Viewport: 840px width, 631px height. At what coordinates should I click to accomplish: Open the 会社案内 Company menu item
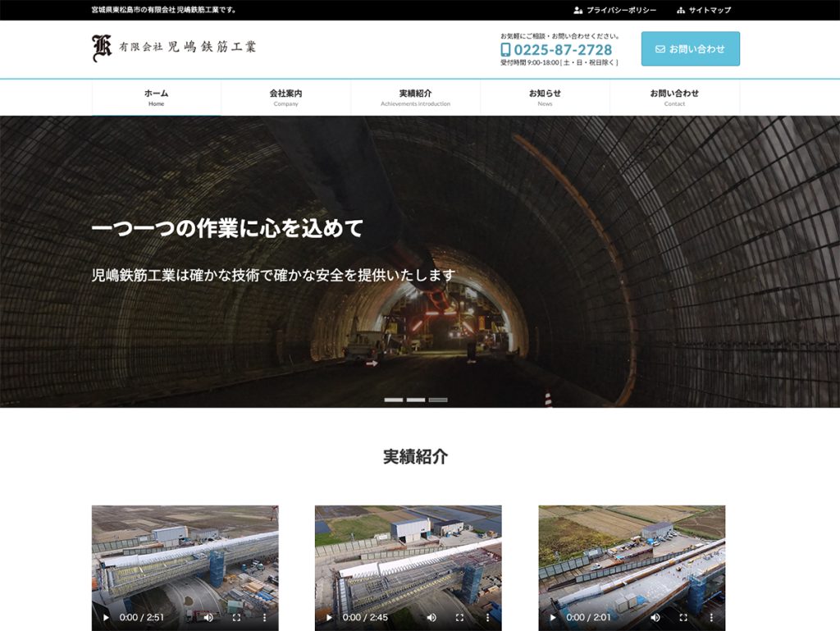(x=285, y=98)
